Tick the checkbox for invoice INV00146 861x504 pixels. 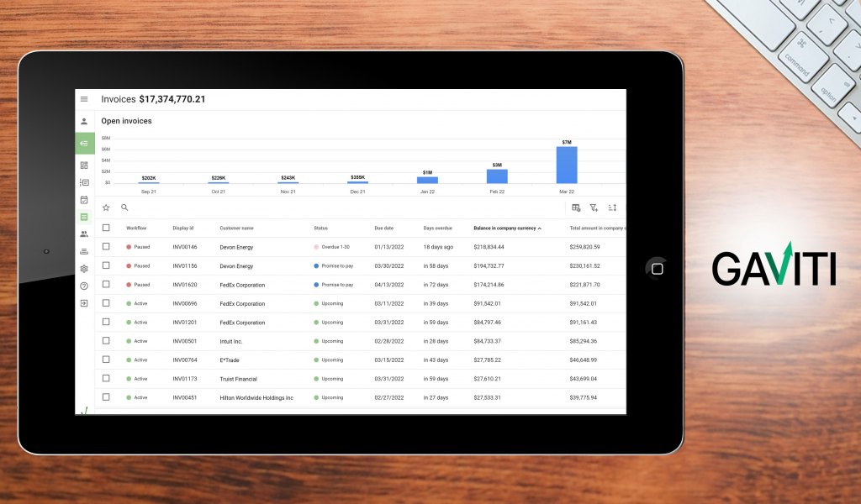106,247
